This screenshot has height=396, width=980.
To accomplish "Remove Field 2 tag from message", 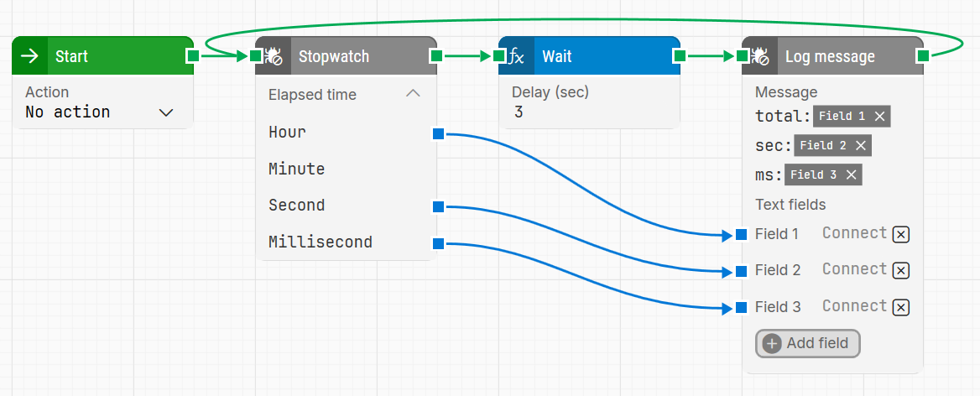I will (x=861, y=146).
